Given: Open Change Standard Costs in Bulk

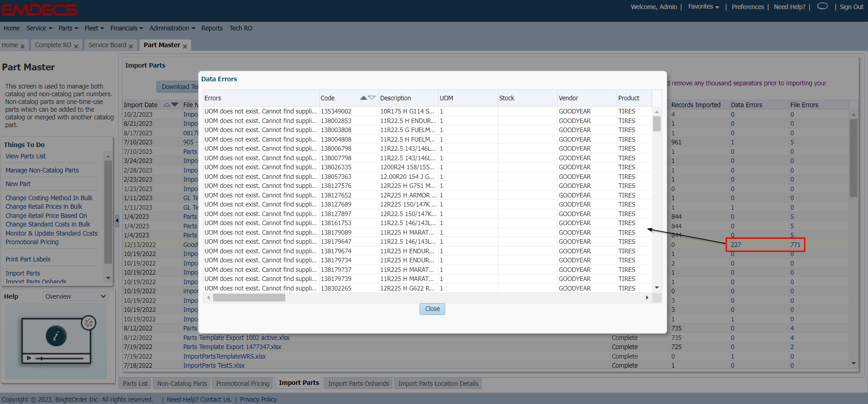Looking at the screenshot, I should [x=48, y=224].
